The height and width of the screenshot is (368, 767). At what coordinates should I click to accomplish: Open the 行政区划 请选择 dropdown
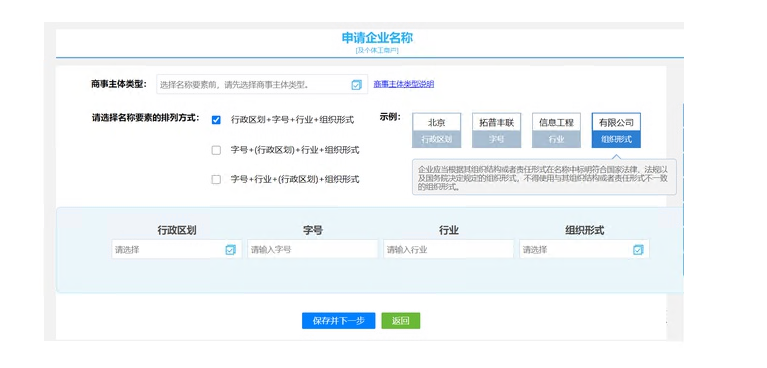point(177,250)
